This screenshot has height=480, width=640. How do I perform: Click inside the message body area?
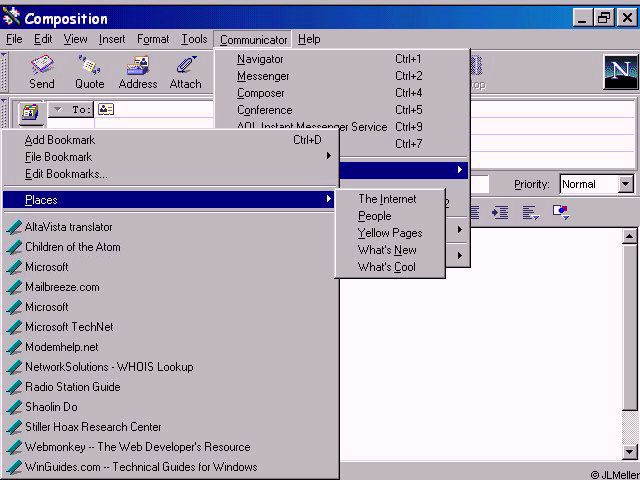[x=482, y=343]
